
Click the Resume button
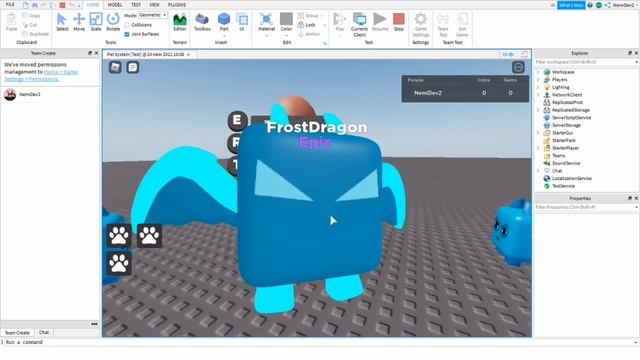380,22
